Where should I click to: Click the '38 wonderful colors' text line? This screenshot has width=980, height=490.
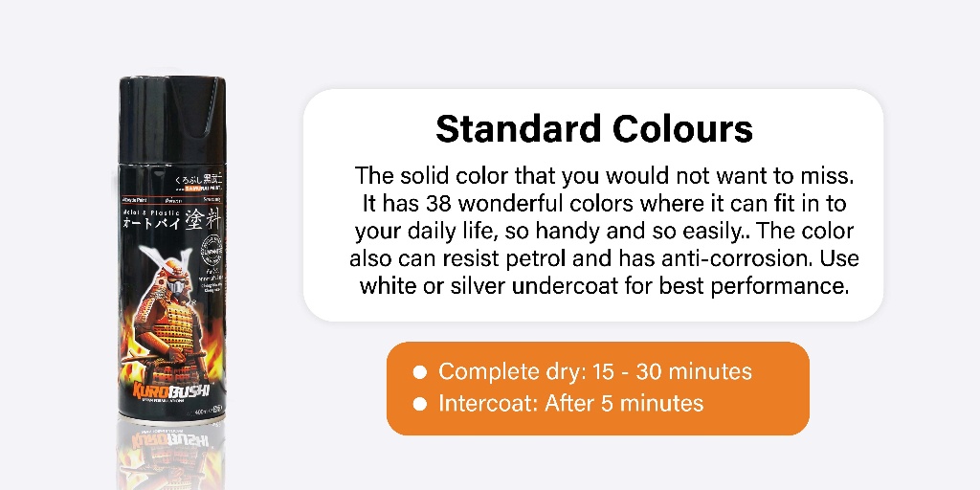pyautogui.click(x=604, y=204)
